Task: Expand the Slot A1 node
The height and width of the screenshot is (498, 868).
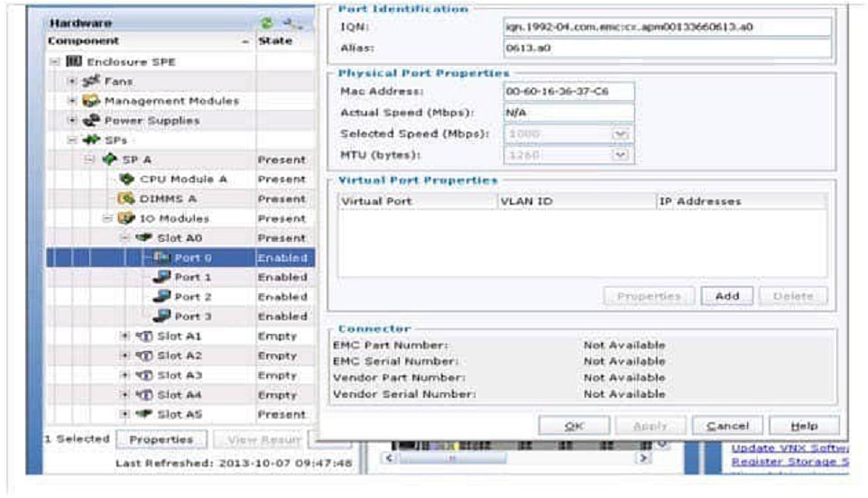Action: (x=125, y=337)
